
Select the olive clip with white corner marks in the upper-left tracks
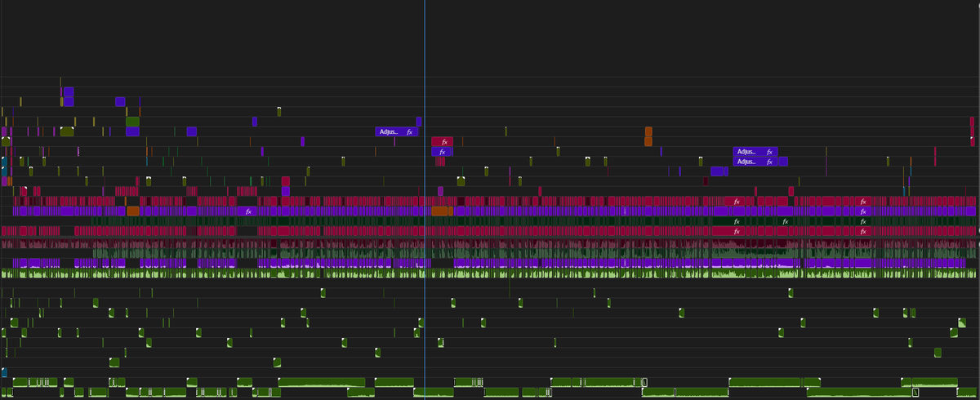coord(67,131)
